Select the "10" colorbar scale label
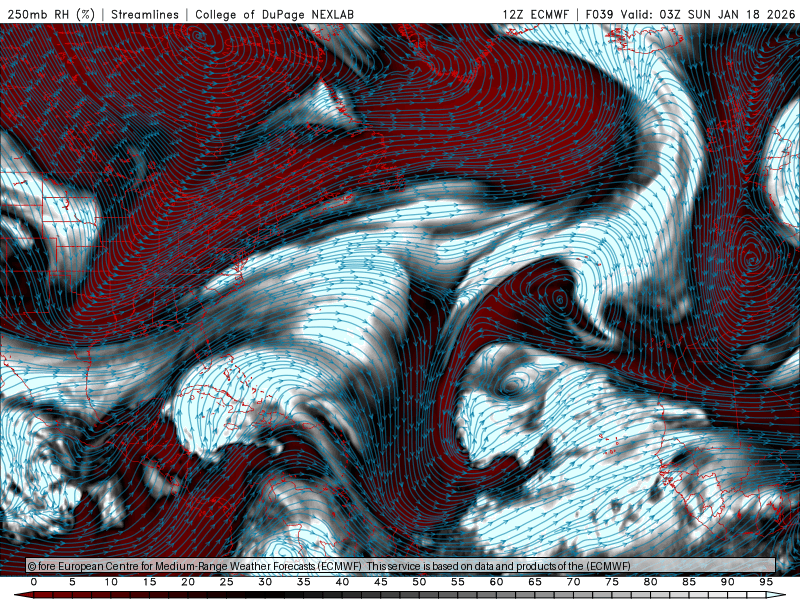Image resolution: width=800 pixels, height=600 pixels. coord(111,582)
